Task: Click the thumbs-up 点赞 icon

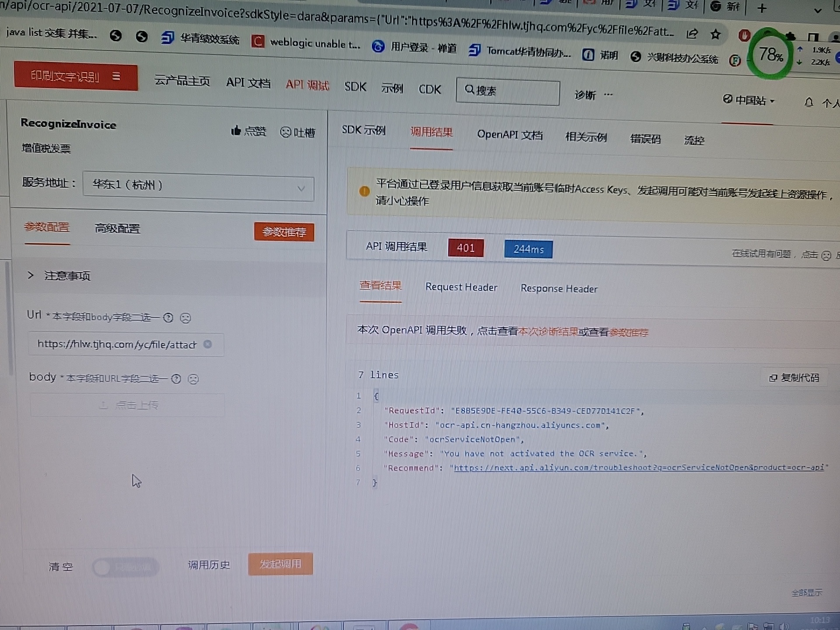Action: tap(236, 130)
